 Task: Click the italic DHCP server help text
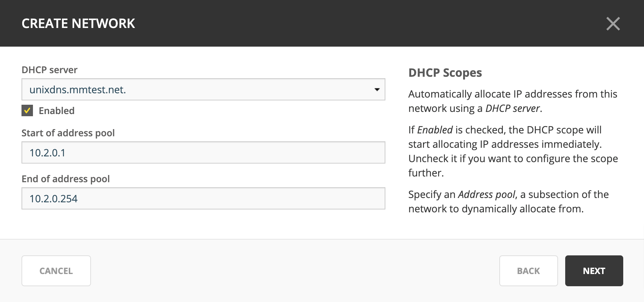point(513,108)
